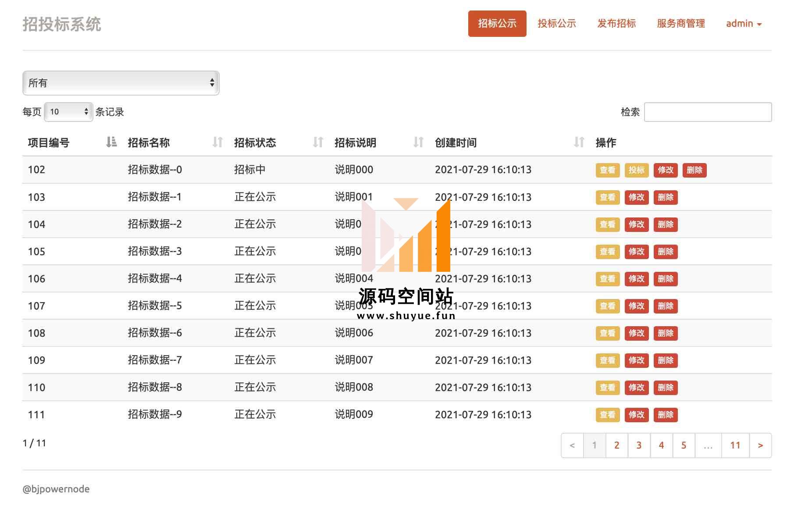
Task: Click the 说明006 description cell
Action: point(354,333)
